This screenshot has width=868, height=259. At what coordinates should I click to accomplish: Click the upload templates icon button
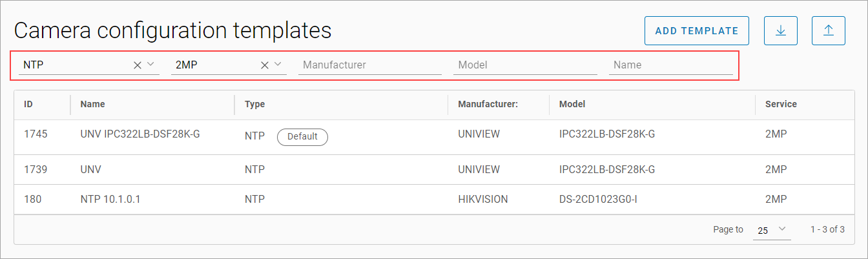829,31
